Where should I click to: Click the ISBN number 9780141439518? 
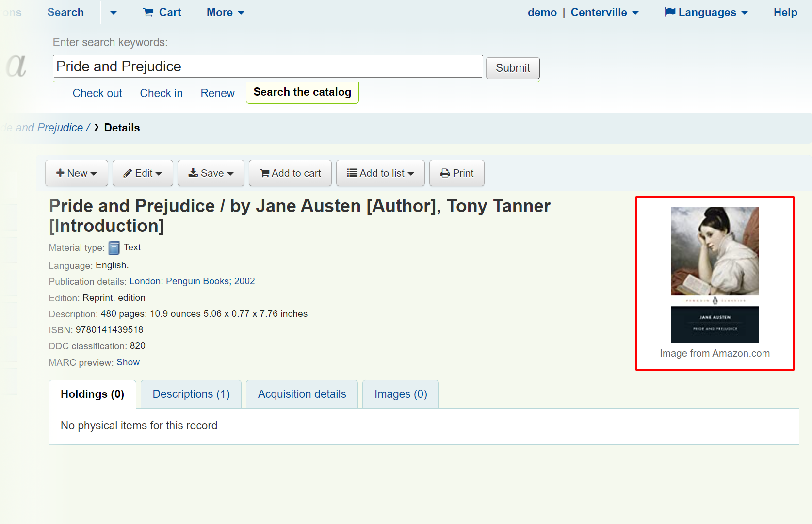tap(110, 330)
